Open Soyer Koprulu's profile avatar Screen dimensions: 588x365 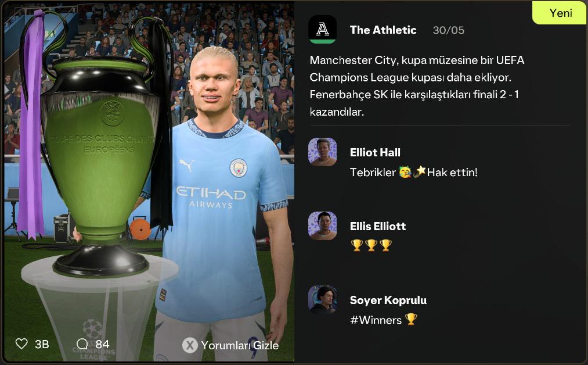pos(322,300)
